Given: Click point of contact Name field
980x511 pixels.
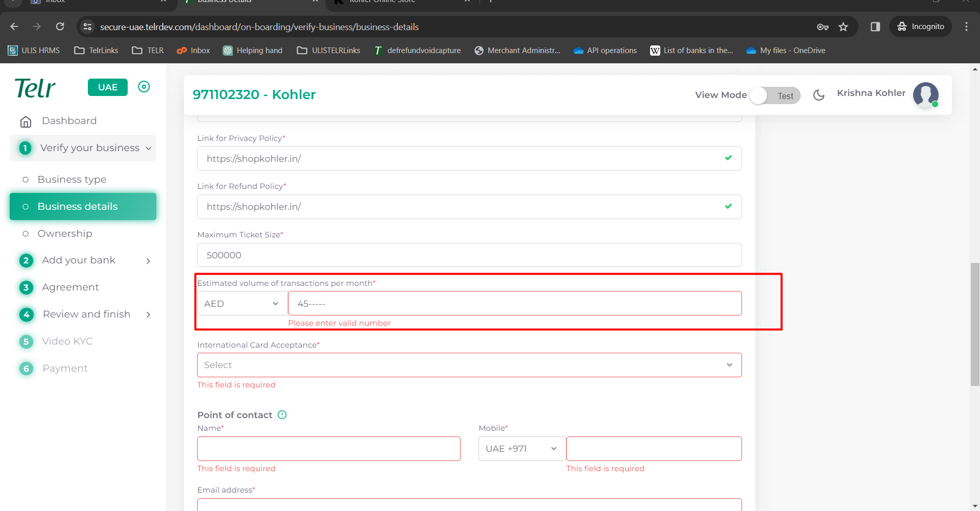Looking at the screenshot, I should pyautogui.click(x=329, y=449).
